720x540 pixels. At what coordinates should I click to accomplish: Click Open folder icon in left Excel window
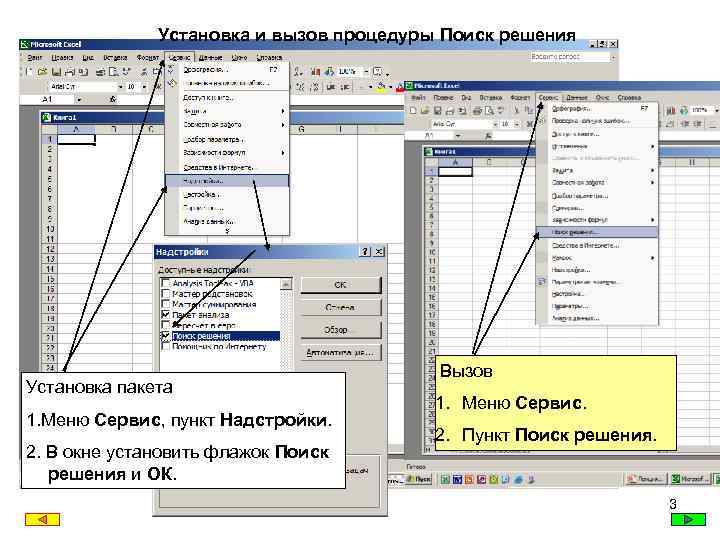(x=42, y=72)
